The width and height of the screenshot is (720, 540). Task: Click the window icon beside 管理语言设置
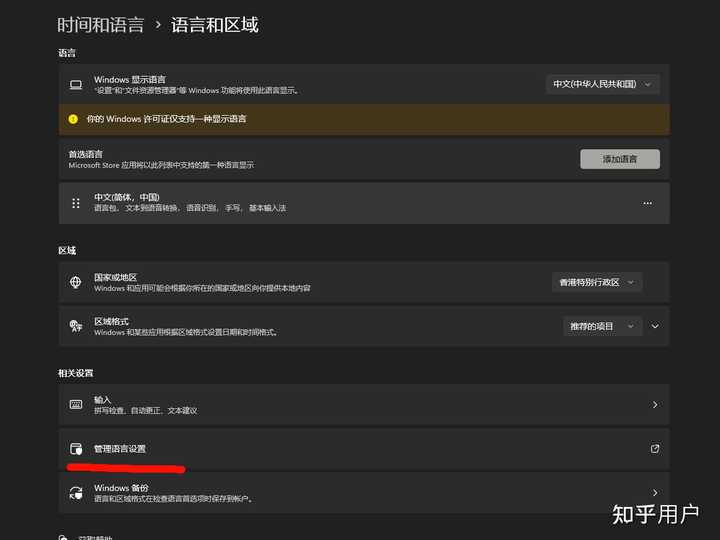[x=76, y=449]
